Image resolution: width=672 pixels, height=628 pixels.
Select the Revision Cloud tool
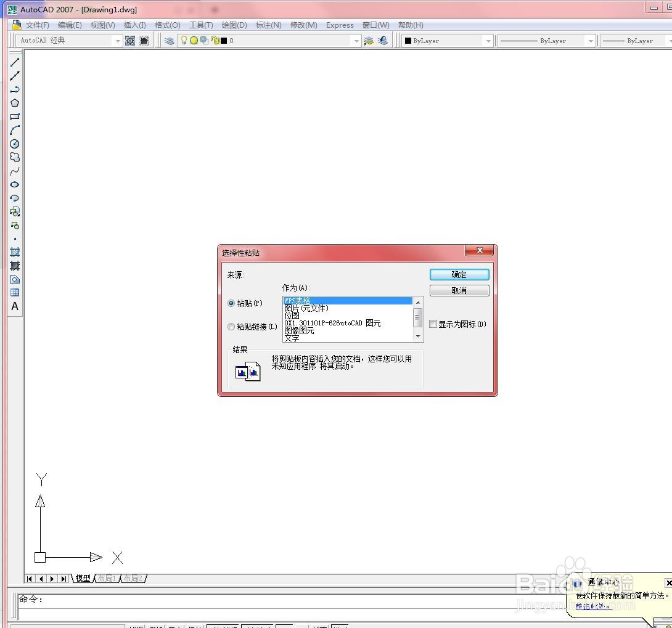[15, 157]
